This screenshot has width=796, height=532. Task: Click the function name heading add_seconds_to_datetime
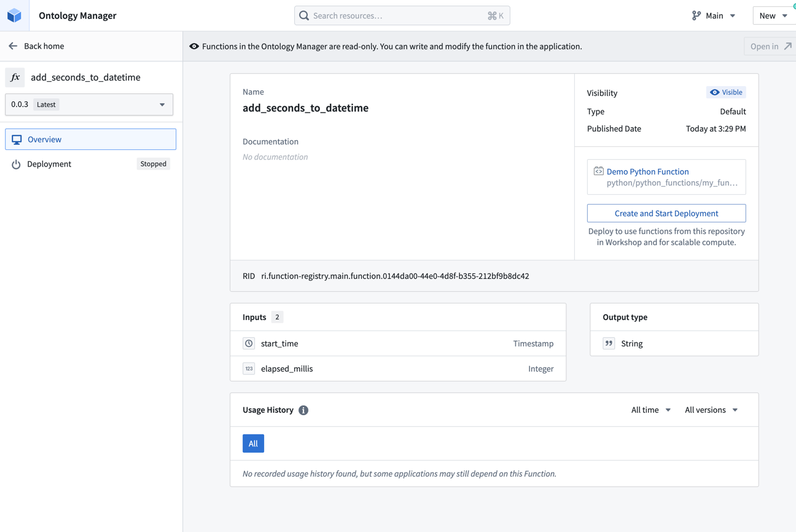point(305,108)
